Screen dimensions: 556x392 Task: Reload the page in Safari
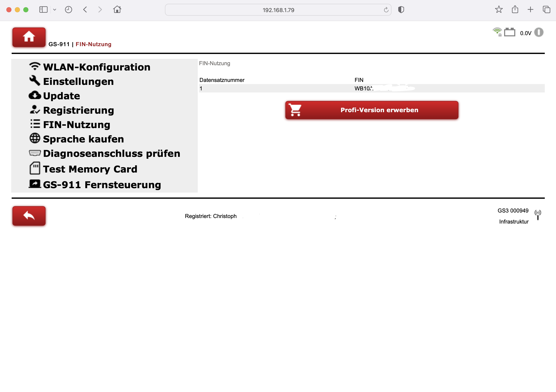point(386,10)
